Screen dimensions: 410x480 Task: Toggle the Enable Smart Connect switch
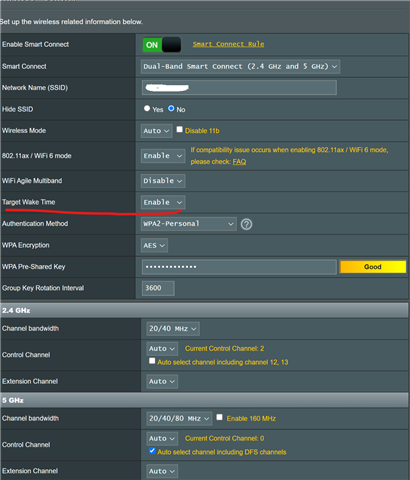162,45
